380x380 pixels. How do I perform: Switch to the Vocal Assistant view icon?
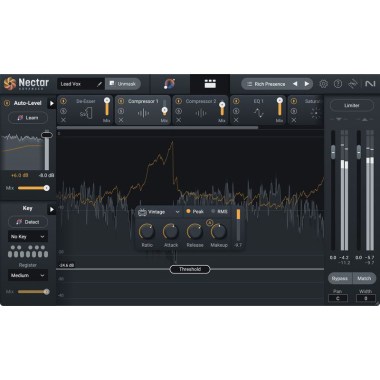170,84
